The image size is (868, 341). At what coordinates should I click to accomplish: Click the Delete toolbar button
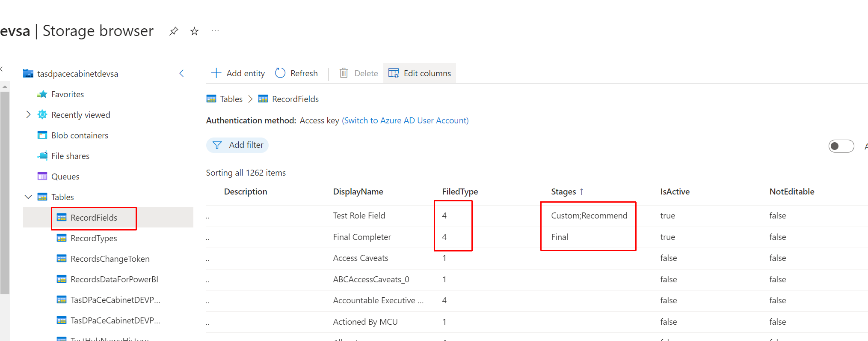click(358, 73)
